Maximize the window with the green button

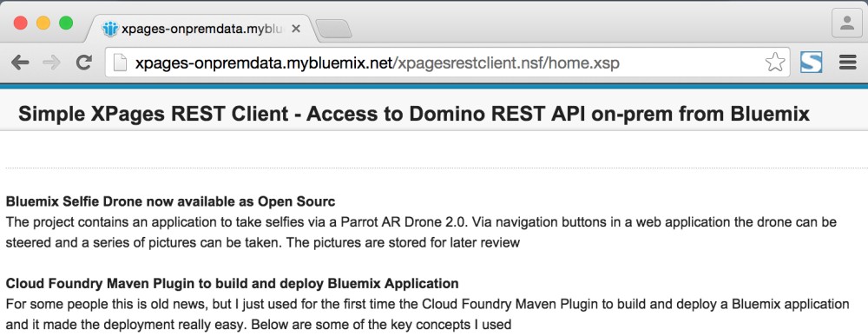[66, 23]
